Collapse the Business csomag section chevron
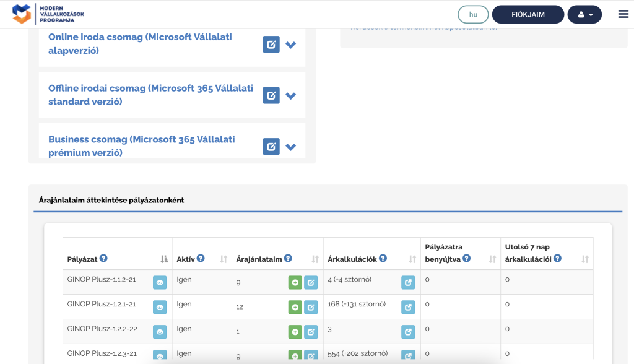 pyautogui.click(x=290, y=146)
